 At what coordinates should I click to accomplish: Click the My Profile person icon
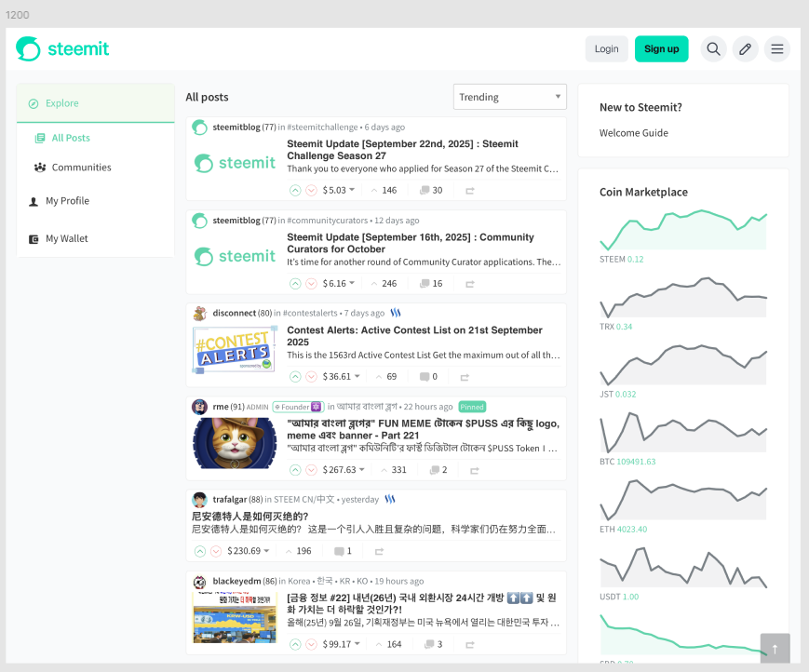pyautogui.click(x=34, y=201)
